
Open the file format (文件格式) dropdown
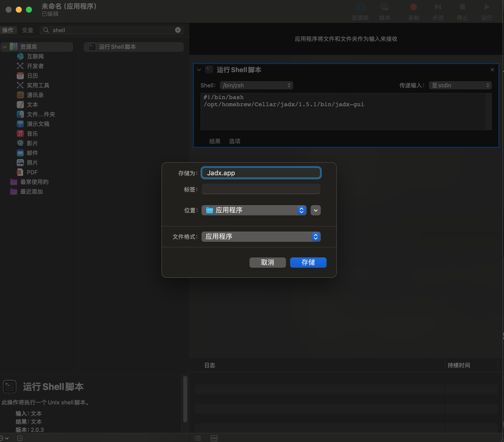pyautogui.click(x=261, y=237)
